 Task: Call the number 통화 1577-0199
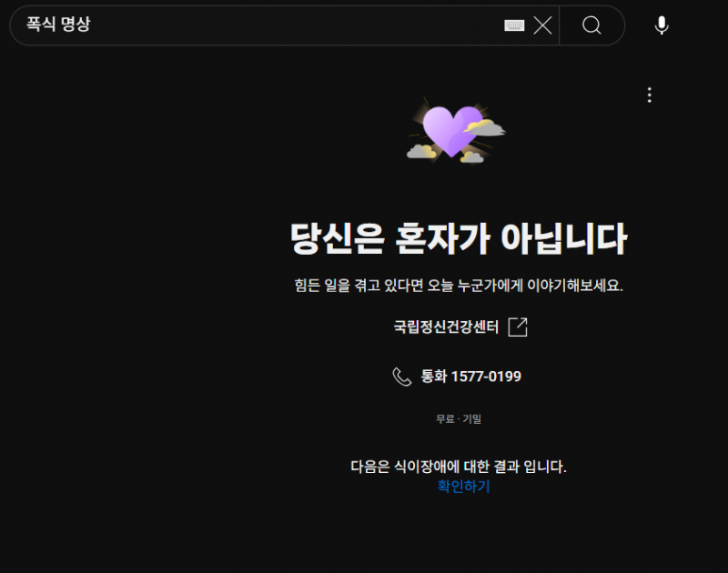click(470, 377)
